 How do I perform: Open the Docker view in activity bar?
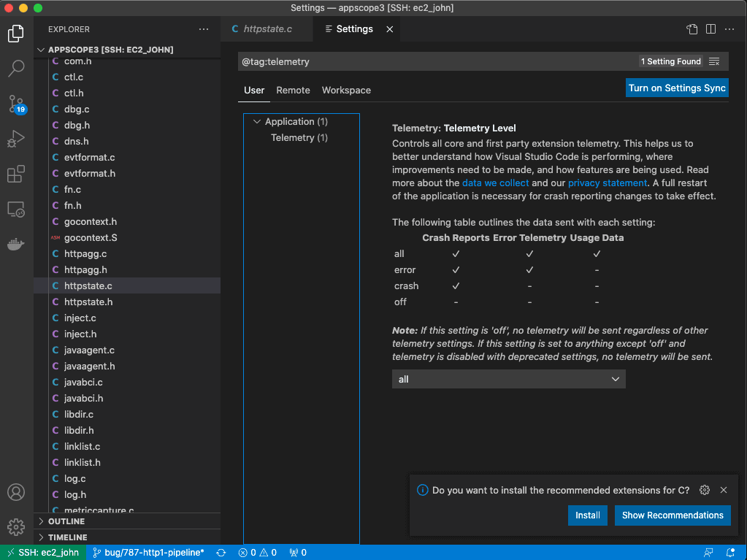tap(16, 244)
